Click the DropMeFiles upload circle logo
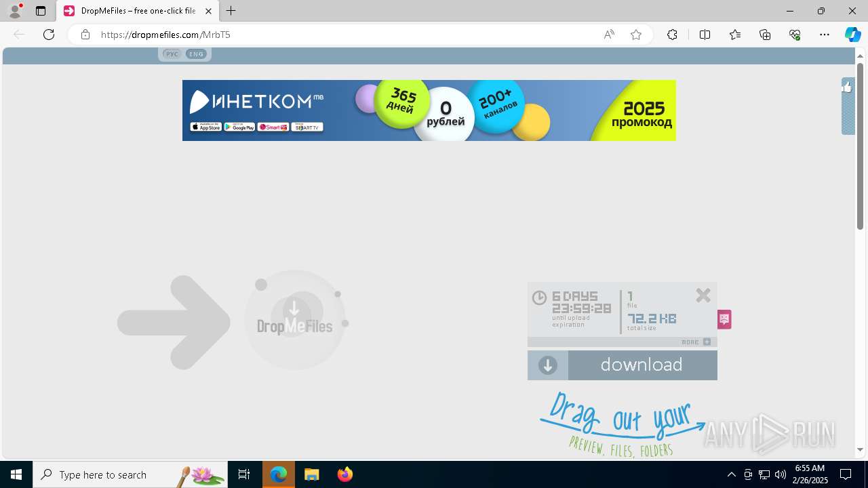 pos(295,320)
